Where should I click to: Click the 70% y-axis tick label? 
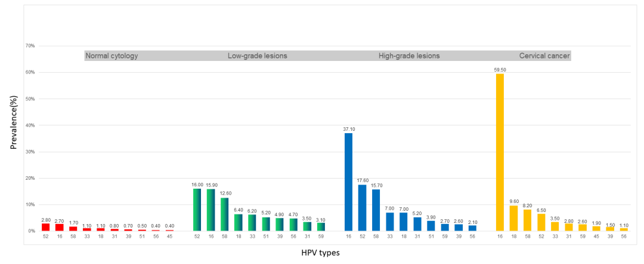click(x=30, y=46)
